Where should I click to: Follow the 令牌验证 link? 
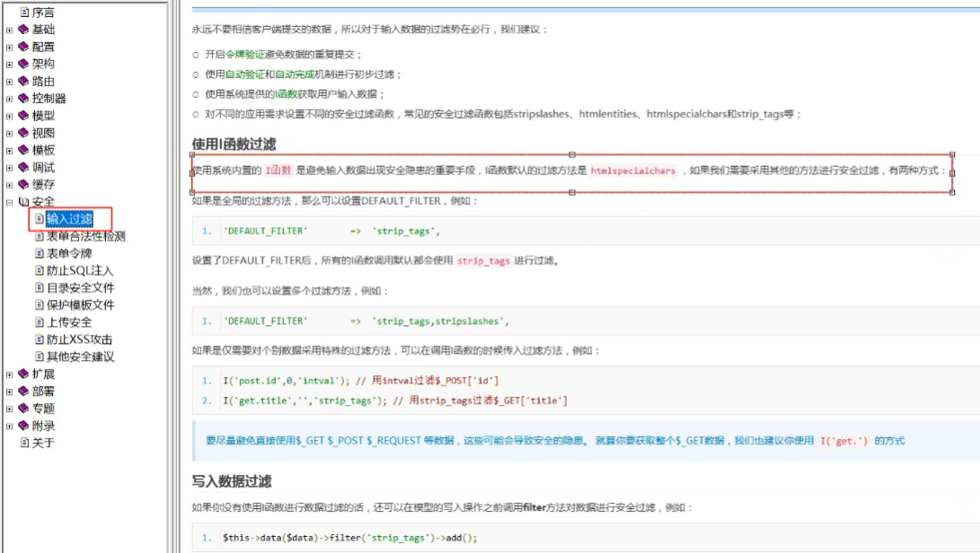245,55
